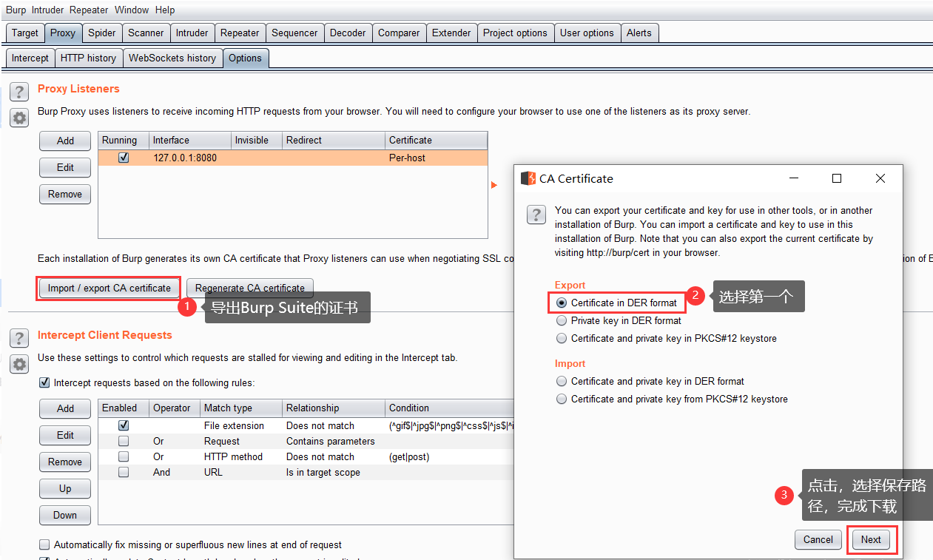Open Intercept Client Requests help icon
The width and height of the screenshot is (933, 560).
[x=19, y=339]
